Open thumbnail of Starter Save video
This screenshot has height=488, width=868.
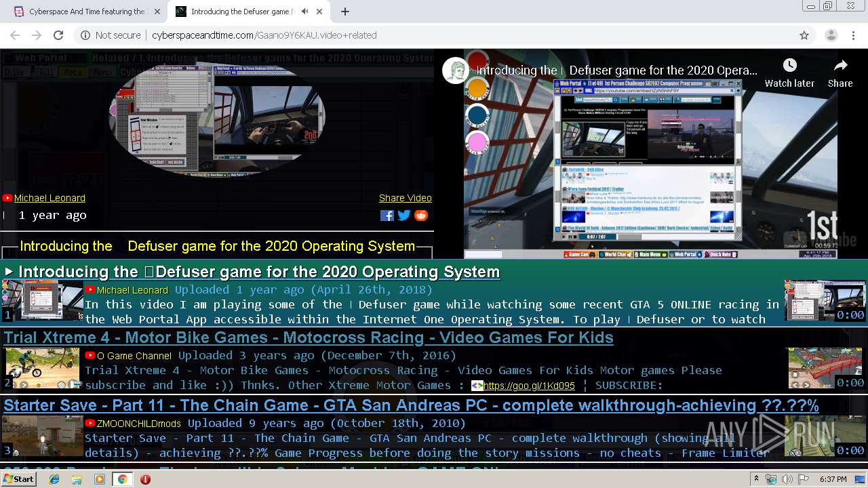pos(42,436)
